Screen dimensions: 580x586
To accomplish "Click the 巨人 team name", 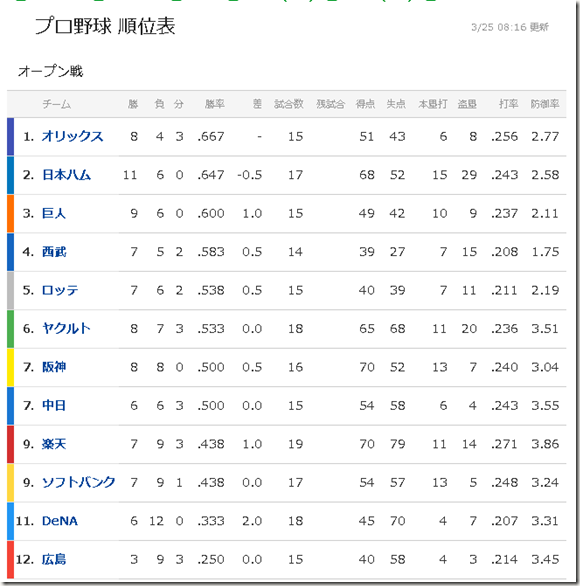I will point(54,213).
